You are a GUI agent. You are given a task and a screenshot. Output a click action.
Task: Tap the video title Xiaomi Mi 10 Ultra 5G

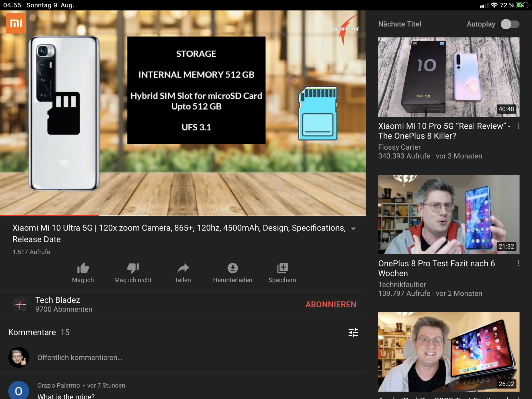click(x=179, y=233)
